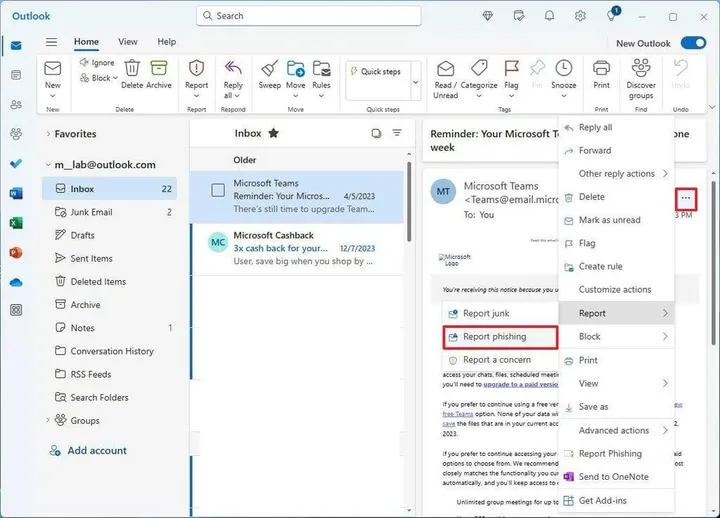Expand the Groups section
Screen dimensions: 720x518
pos(48,421)
